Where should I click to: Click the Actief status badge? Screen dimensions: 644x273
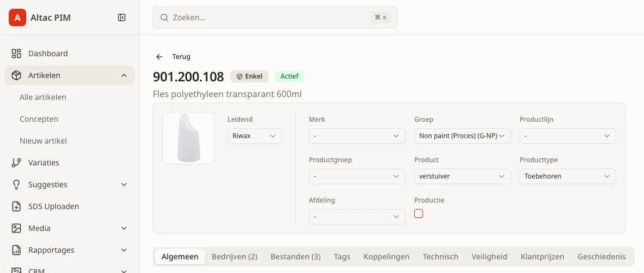pos(290,76)
